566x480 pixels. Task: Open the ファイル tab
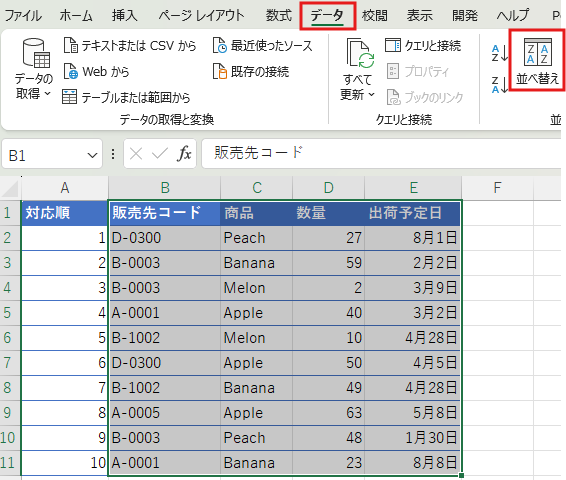[x=23, y=16]
